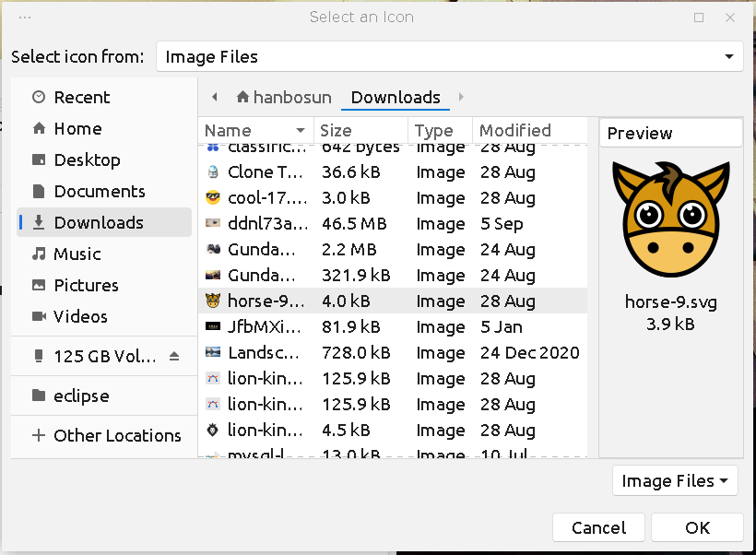Navigate to hanbosun home path segment
Image resolution: width=756 pixels, height=555 pixels.
(x=283, y=97)
